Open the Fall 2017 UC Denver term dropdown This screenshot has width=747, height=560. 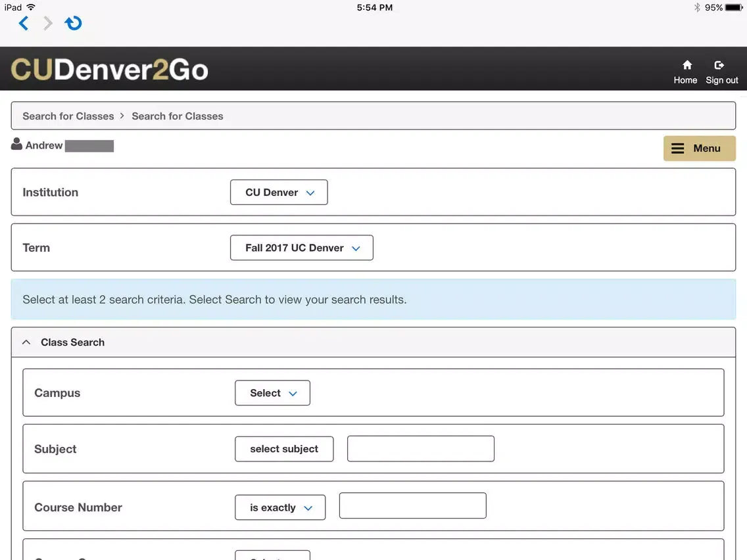click(302, 248)
